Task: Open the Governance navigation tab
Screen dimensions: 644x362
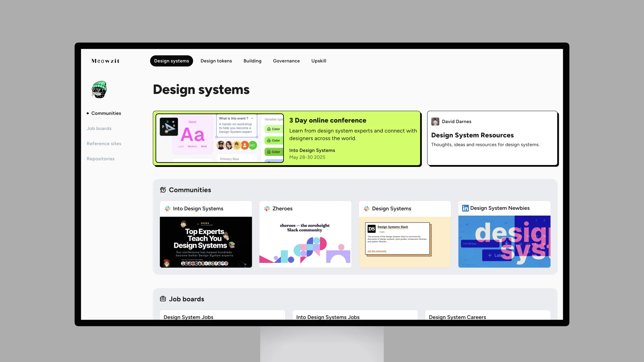Action: point(286,61)
